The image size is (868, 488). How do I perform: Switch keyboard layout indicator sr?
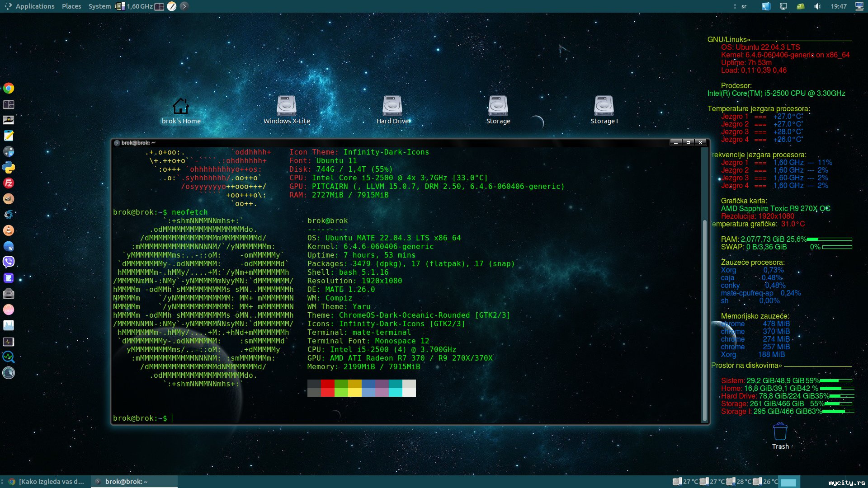[x=744, y=6]
